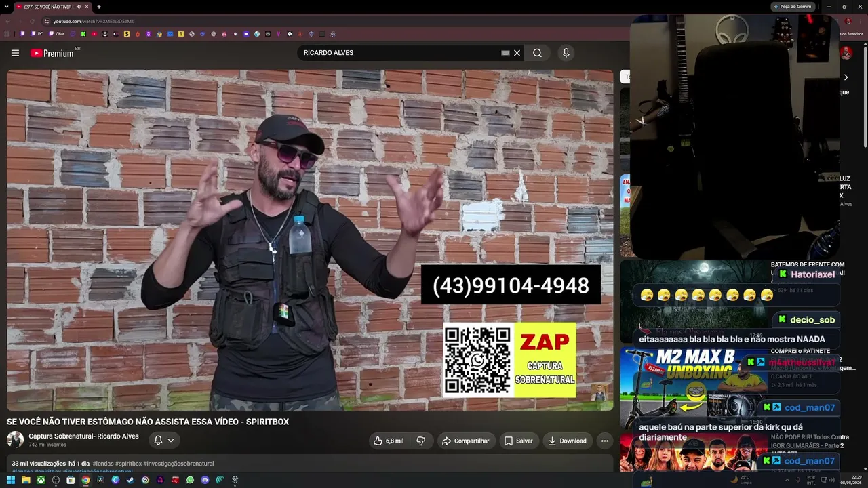Open the on-screen keyboard in search box
The height and width of the screenshot is (488, 868).
tap(505, 53)
